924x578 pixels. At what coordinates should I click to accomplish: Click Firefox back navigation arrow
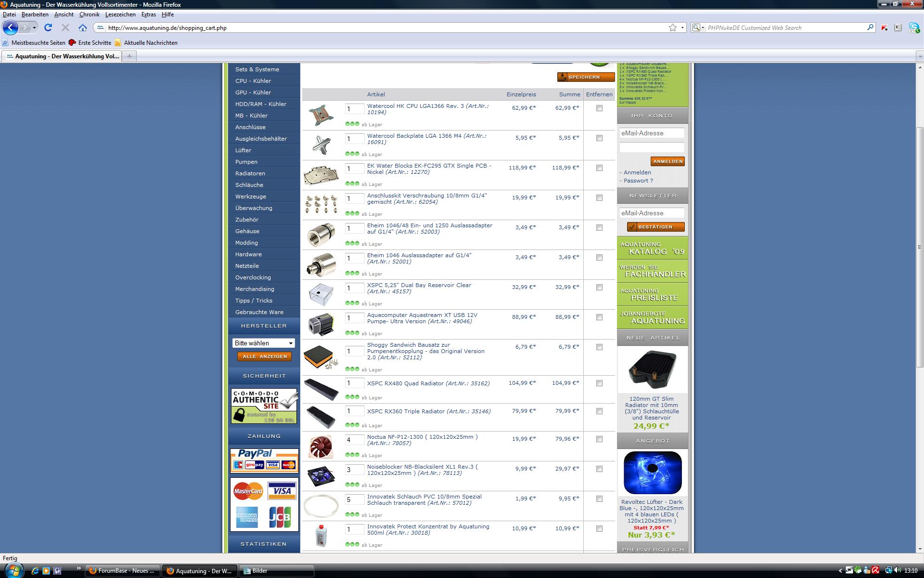pos(11,27)
